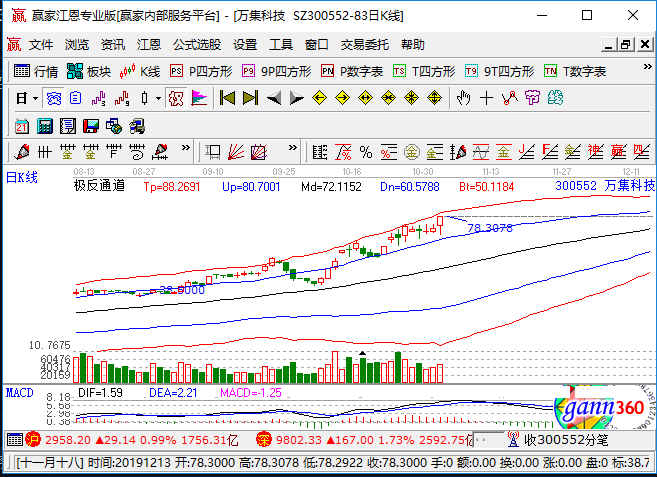The height and width of the screenshot is (477, 657).
Task: Open the T四方形 tool
Action: 424,71
